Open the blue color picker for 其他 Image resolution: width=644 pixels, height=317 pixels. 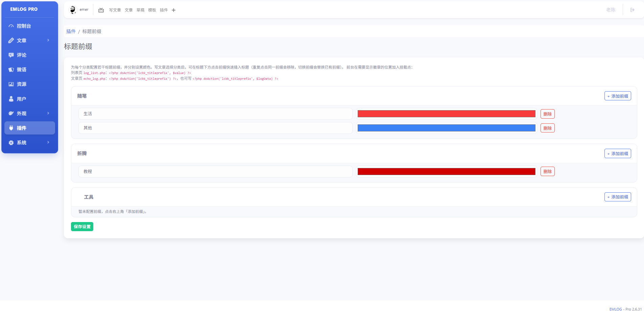pos(446,128)
